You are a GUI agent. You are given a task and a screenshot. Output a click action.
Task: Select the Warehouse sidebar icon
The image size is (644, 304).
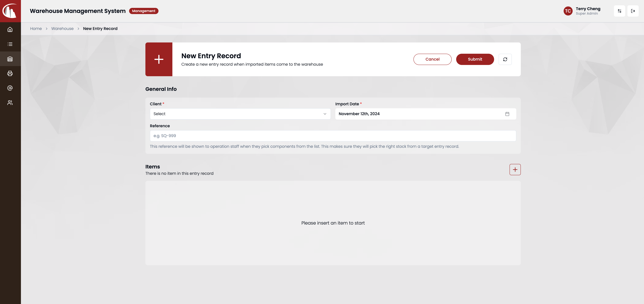tap(10, 59)
